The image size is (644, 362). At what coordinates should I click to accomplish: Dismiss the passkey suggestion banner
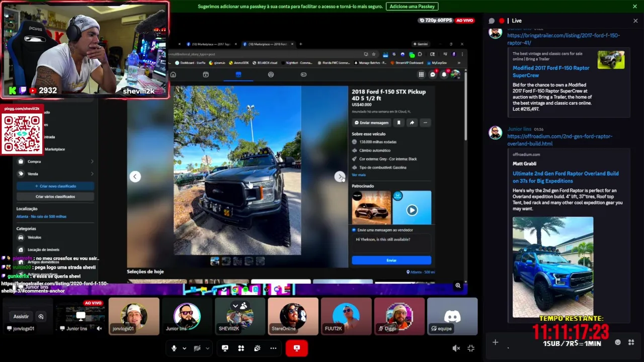pos(635,7)
